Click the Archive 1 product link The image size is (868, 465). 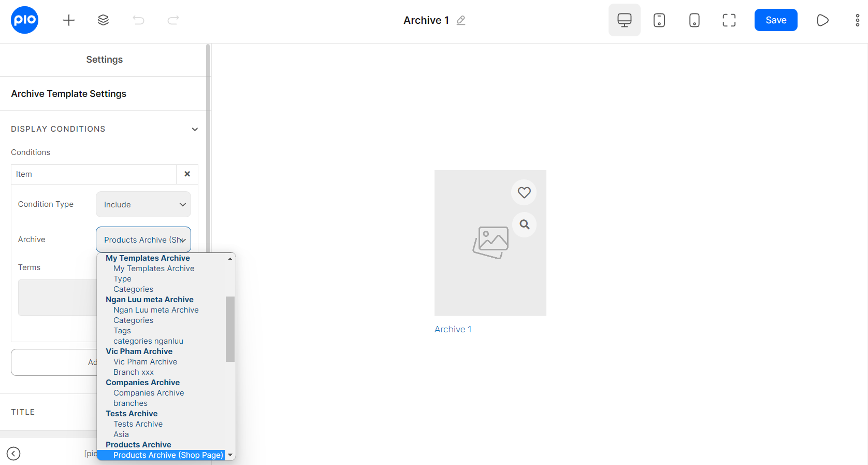[x=453, y=329]
